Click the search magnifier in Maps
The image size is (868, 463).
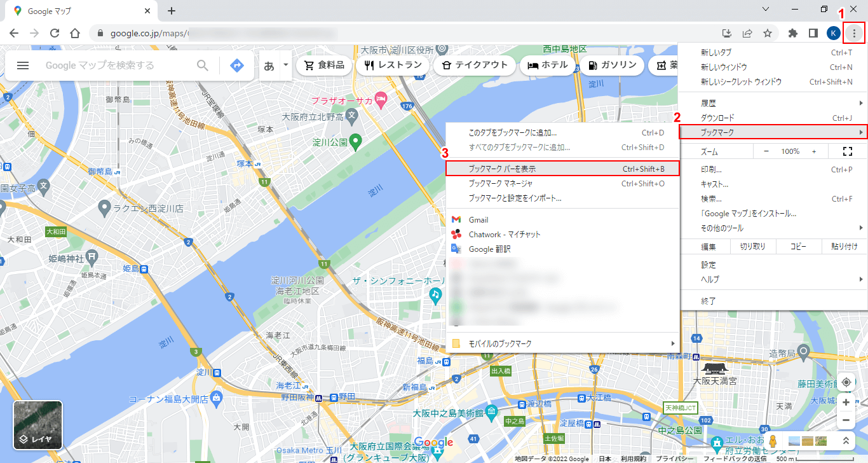pos(203,65)
